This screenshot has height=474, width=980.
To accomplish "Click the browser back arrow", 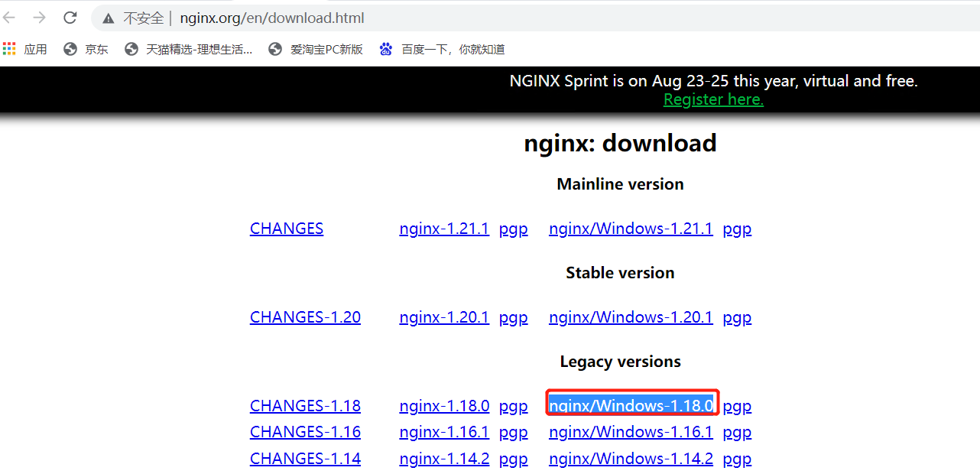I will pyautogui.click(x=11, y=18).
